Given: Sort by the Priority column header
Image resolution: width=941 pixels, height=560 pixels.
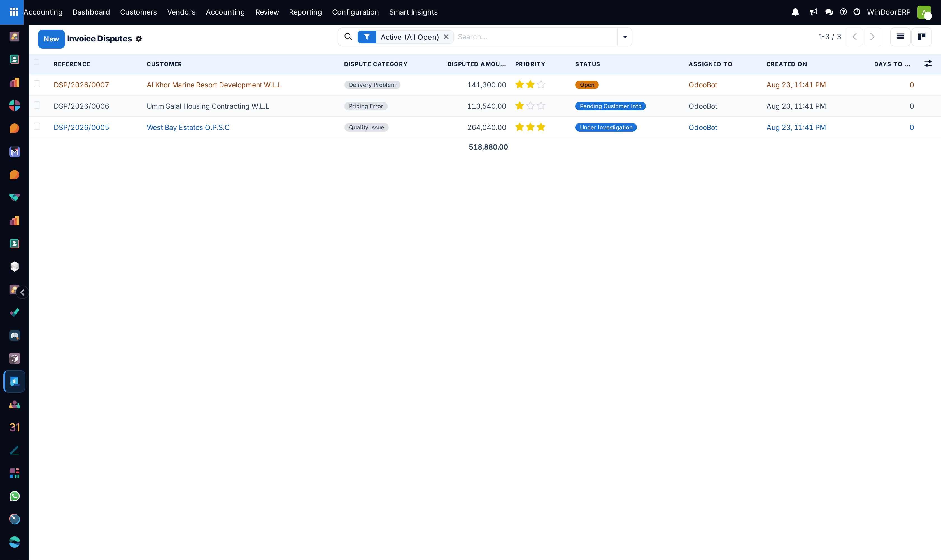Looking at the screenshot, I should (x=530, y=64).
